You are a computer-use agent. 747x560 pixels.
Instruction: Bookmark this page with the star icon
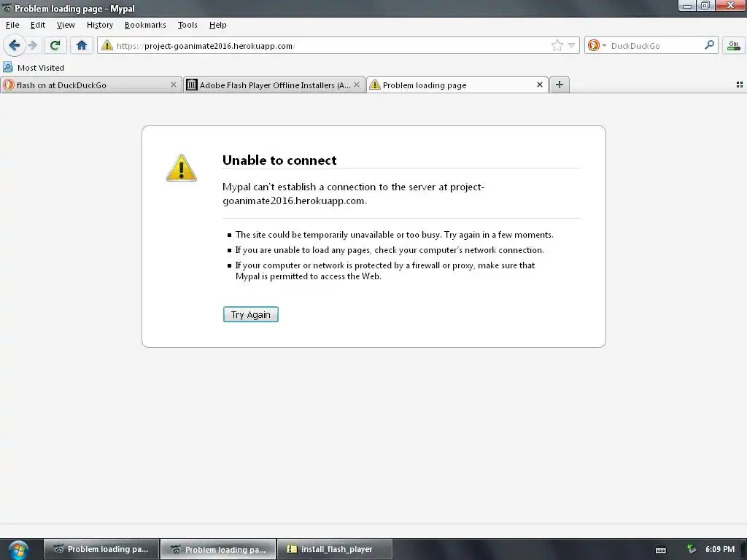point(557,46)
